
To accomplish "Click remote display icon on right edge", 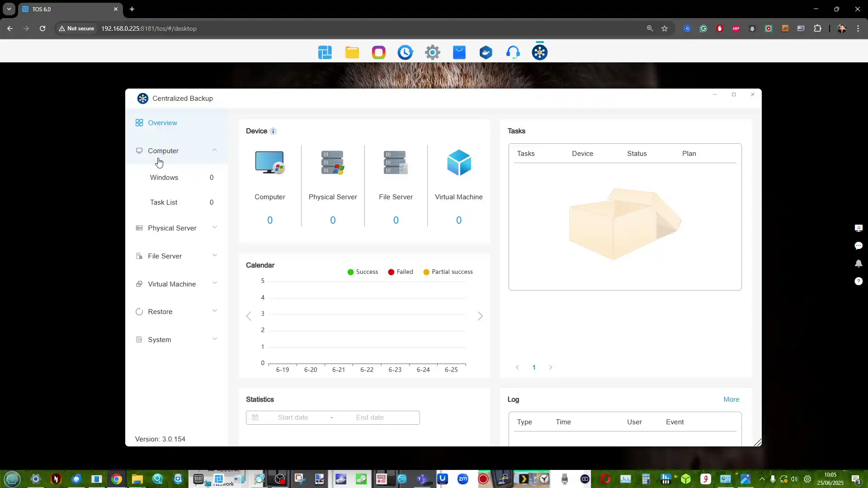I will coord(859,228).
